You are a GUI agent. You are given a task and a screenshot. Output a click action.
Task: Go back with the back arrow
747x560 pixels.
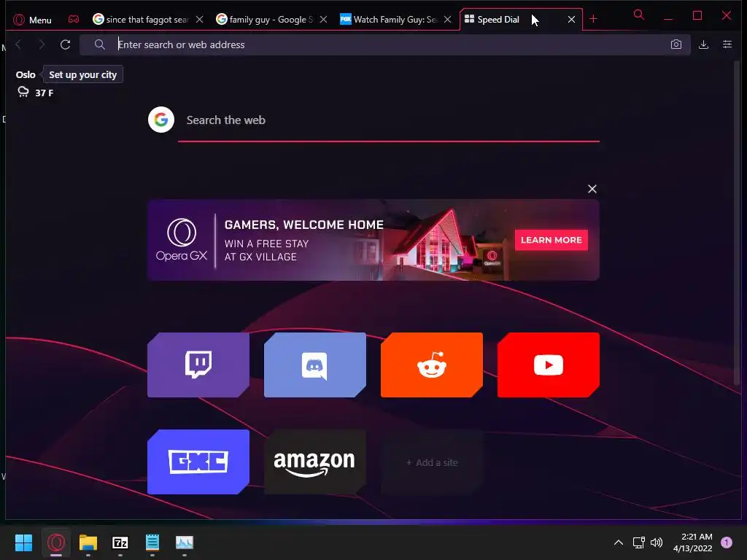[18, 44]
